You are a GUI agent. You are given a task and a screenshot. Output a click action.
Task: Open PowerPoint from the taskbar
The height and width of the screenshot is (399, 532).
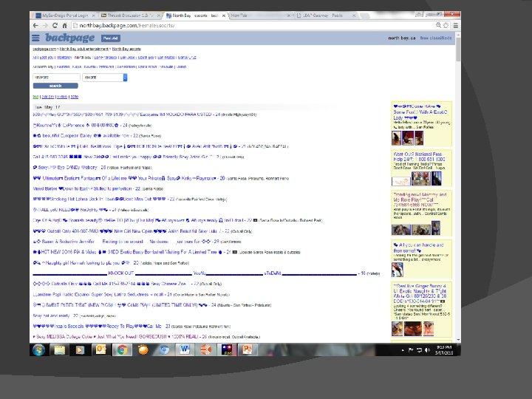248,349
